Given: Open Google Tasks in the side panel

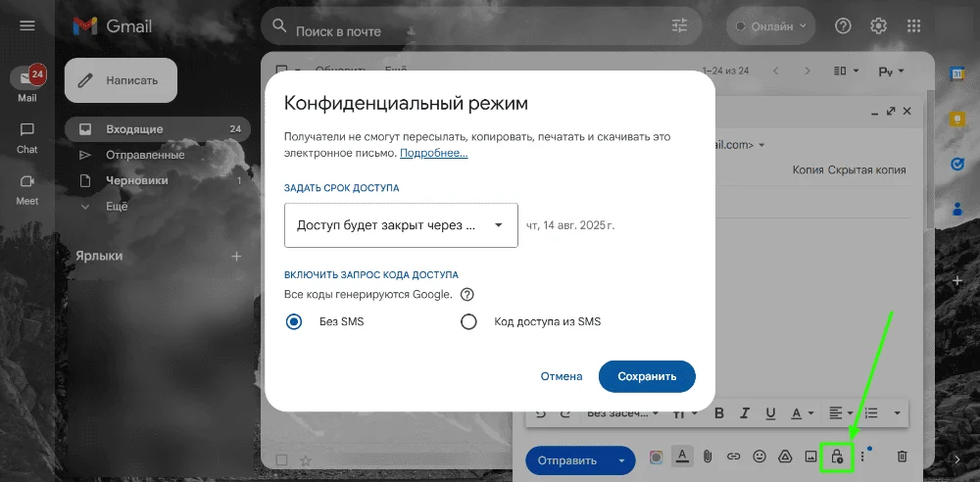Looking at the screenshot, I should [x=956, y=164].
